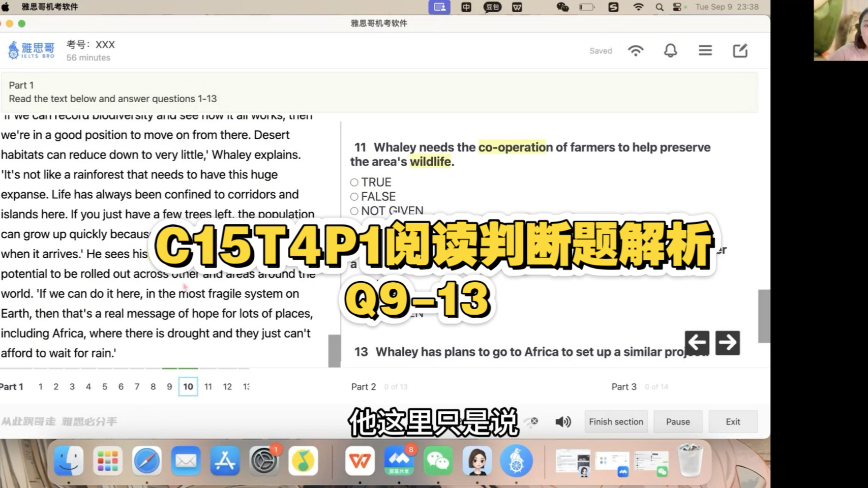Open WeChat in the dock
The height and width of the screenshot is (488, 868).
tap(438, 461)
